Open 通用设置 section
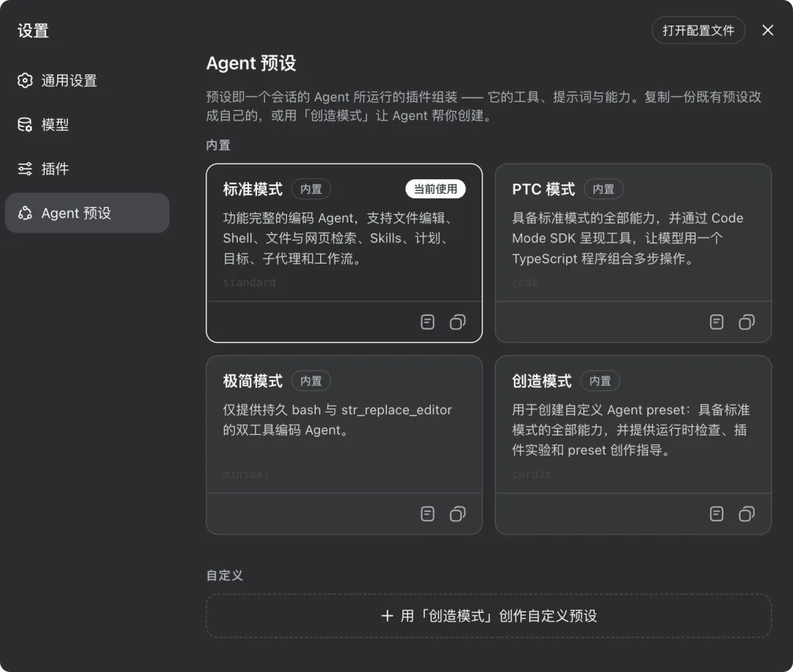This screenshot has height=672, width=793. [x=87, y=81]
